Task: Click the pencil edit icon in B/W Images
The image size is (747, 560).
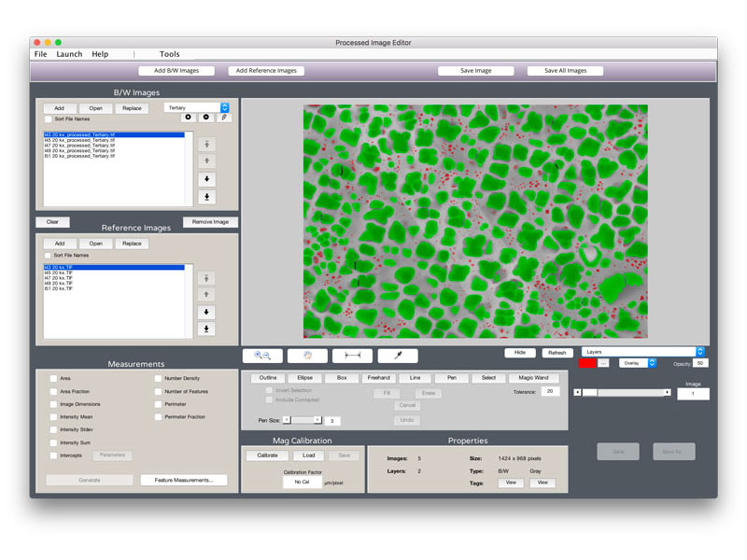Action: (223, 118)
